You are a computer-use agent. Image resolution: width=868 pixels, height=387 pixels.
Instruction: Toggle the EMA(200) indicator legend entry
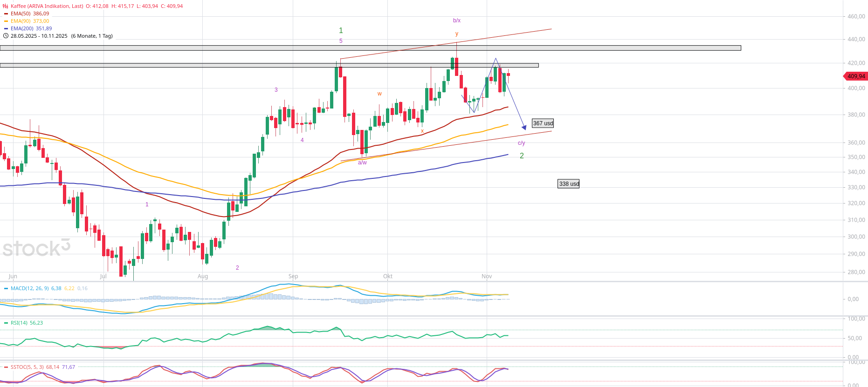(x=31, y=28)
